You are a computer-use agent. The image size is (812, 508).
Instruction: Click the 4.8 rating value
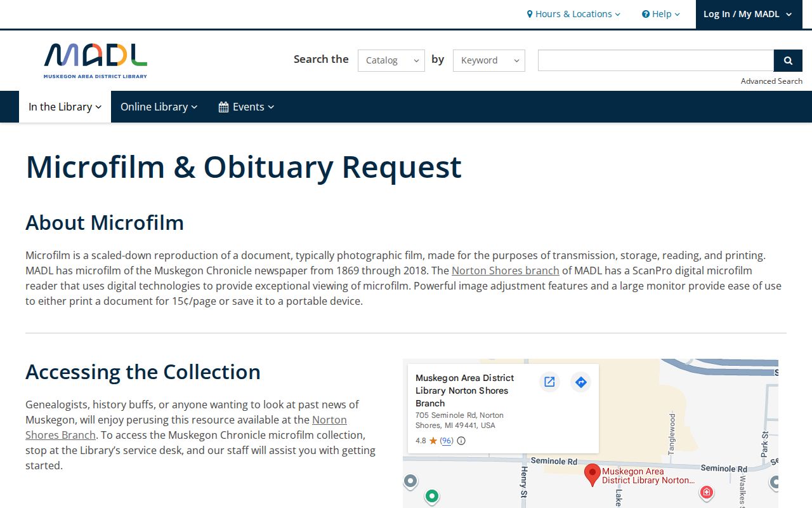[x=421, y=441]
